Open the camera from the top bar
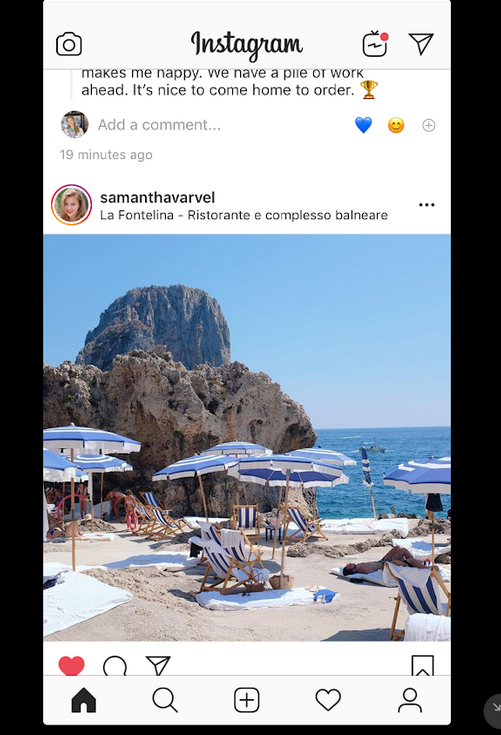This screenshot has height=735, width=501. [x=69, y=45]
